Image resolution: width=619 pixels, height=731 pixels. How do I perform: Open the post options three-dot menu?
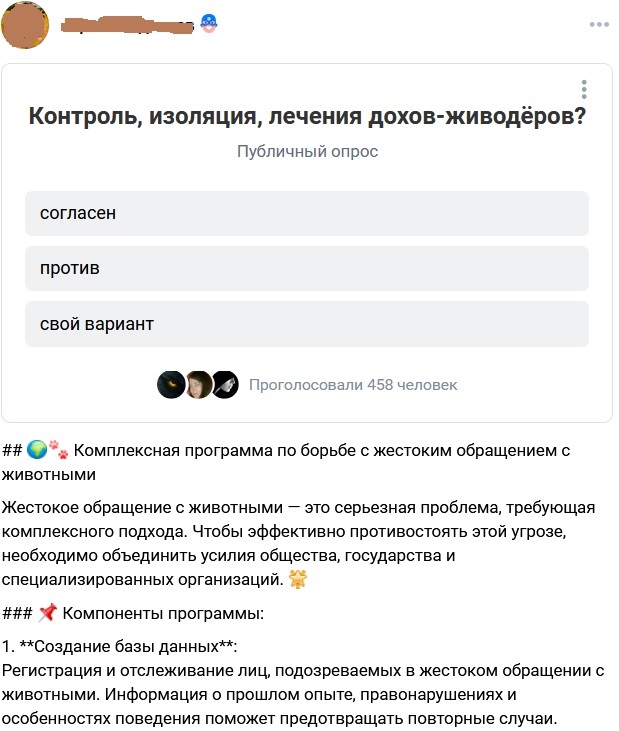(599, 24)
